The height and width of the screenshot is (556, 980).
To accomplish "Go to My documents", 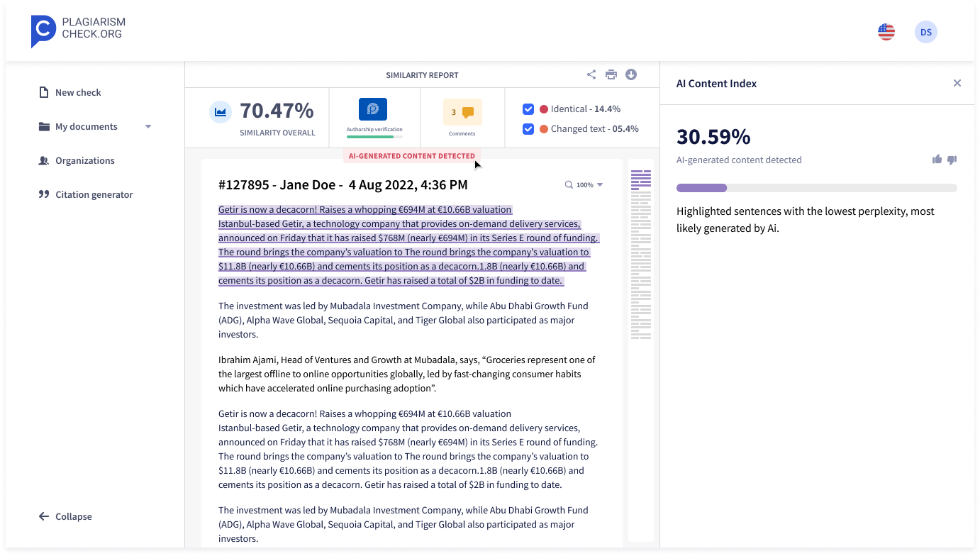I will tap(87, 126).
